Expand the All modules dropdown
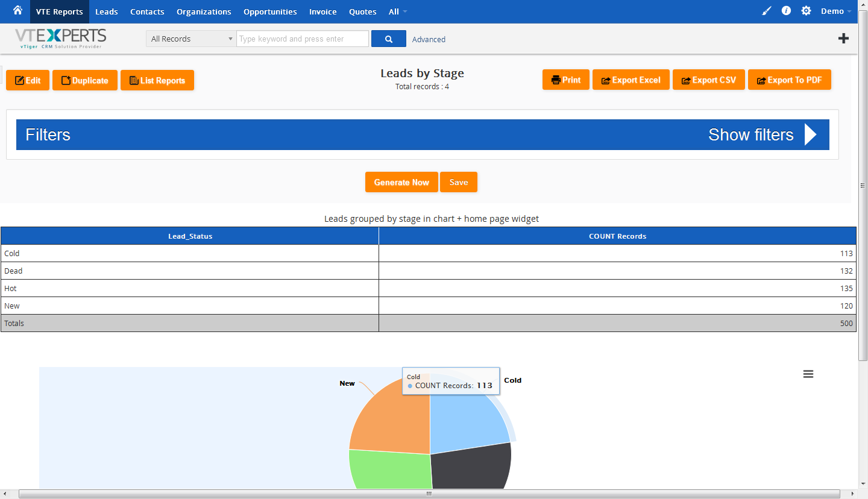 point(398,11)
